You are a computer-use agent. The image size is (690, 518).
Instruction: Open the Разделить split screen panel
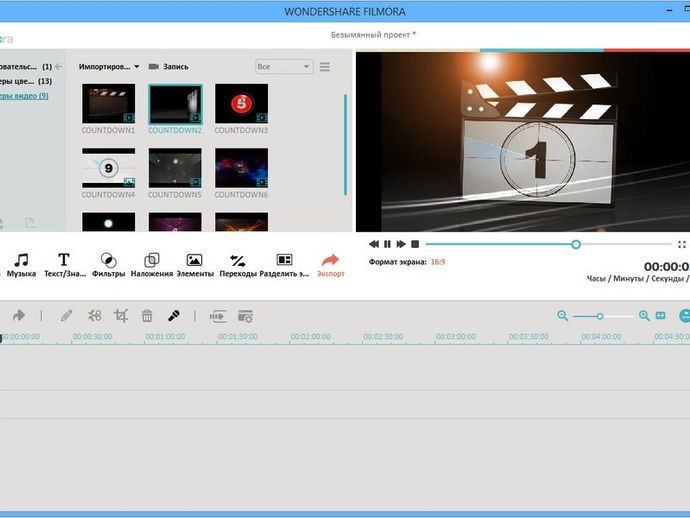[x=284, y=265]
